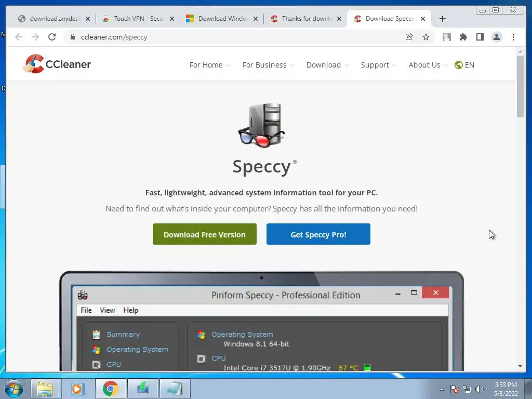Select the Download Speccy tab
Screen dimensions: 532x399
pyautogui.click(x=389, y=19)
